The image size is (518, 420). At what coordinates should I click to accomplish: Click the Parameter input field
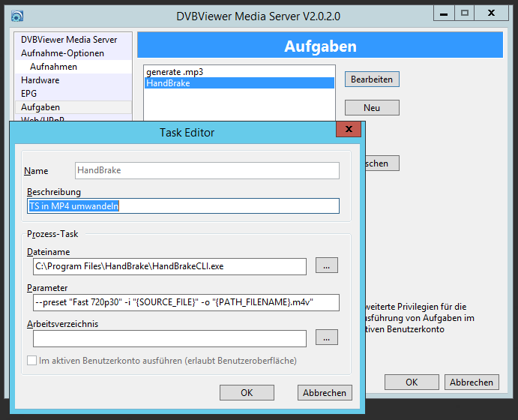pyautogui.click(x=185, y=302)
